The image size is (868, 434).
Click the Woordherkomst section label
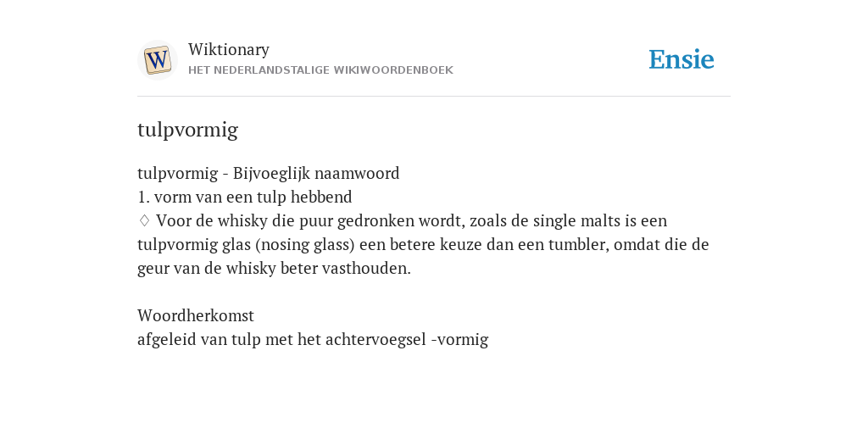[x=196, y=315]
